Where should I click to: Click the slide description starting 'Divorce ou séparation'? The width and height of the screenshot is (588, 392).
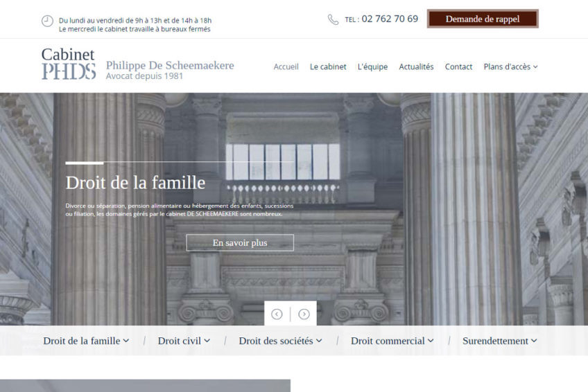[x=180, y=210]
